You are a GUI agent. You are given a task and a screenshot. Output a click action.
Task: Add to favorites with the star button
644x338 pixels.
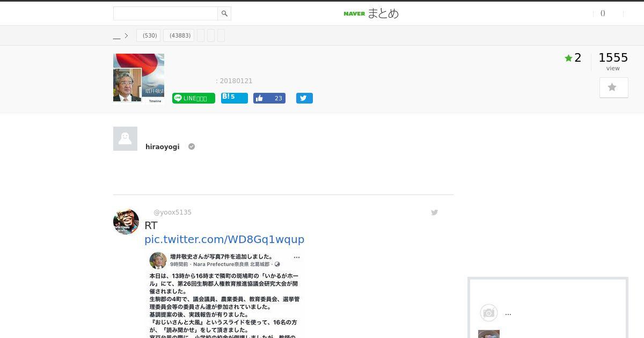click(x=614, y=87)
